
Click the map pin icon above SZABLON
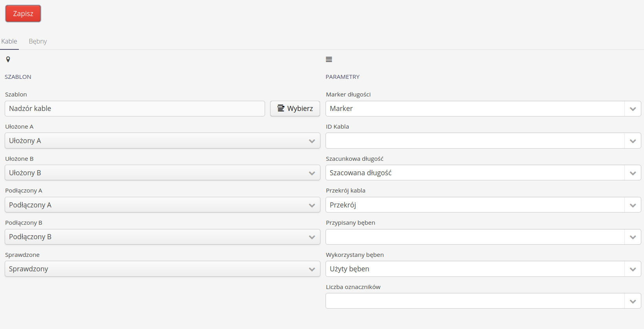(x=8, y=60)
